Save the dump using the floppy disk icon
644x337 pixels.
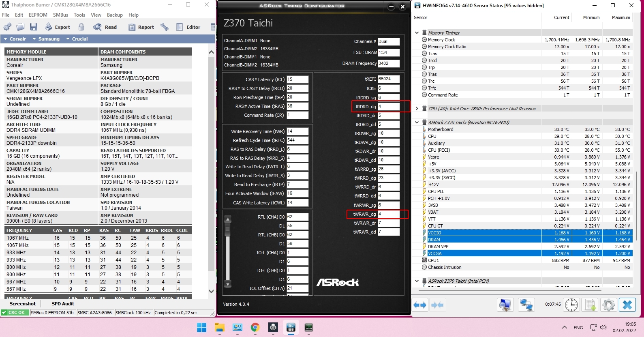tap(33, 27)
